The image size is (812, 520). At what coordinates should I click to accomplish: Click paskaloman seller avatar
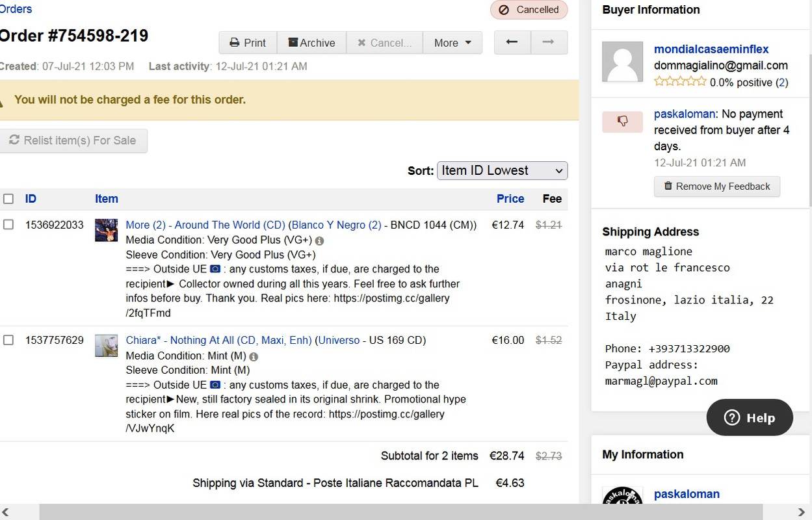click(623, 495)
